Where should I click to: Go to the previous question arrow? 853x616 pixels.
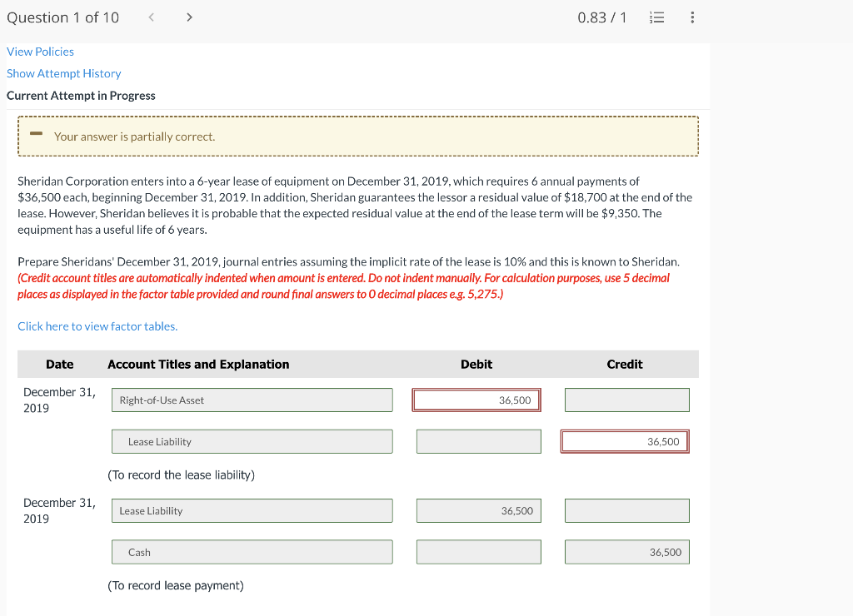(x=152, y=17)
